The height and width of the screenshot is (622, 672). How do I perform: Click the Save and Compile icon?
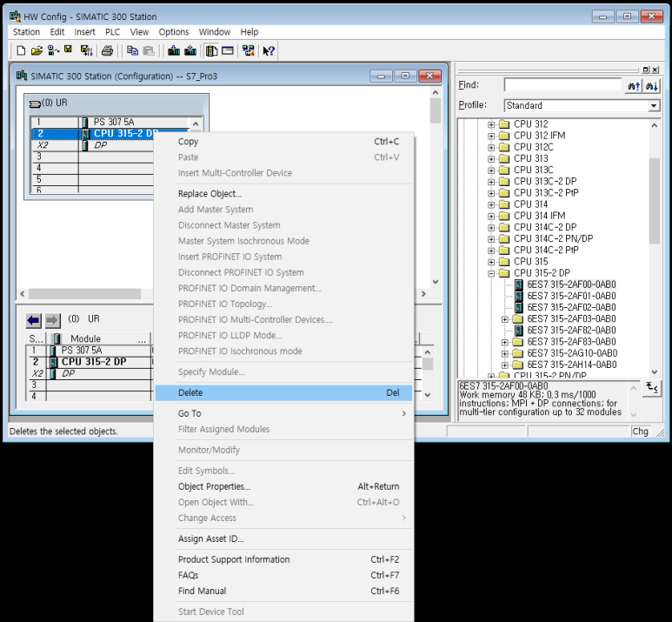click(x=86, y=50)
